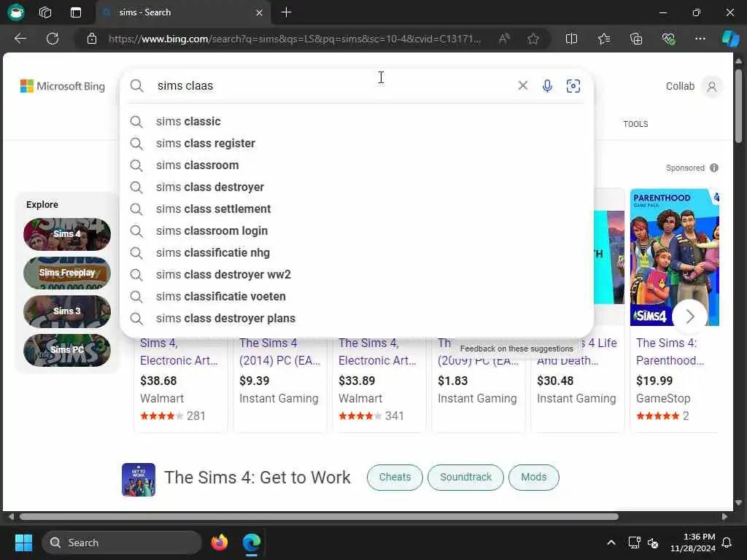Click the browser address bar URL
This screenshot has width=747, height=560.
click(x=295, y=39)
